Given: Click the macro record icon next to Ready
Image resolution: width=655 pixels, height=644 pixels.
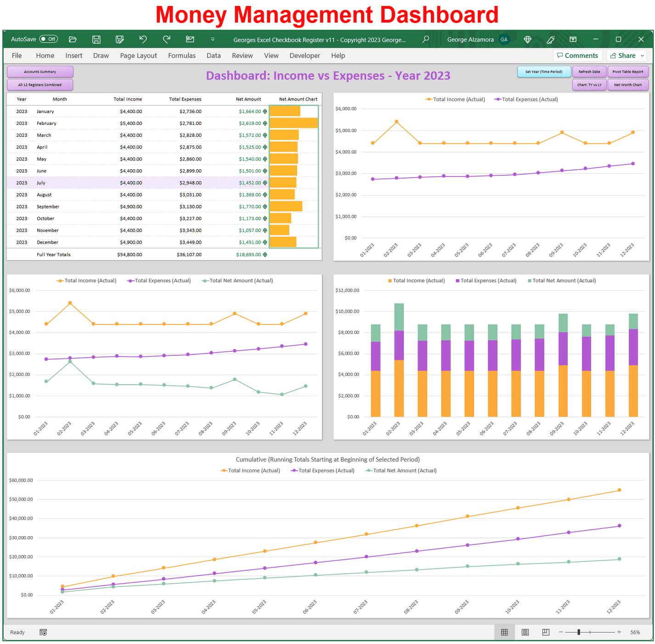Looking at the screenshot, I should pyautogui.click(x=43, y=632).
